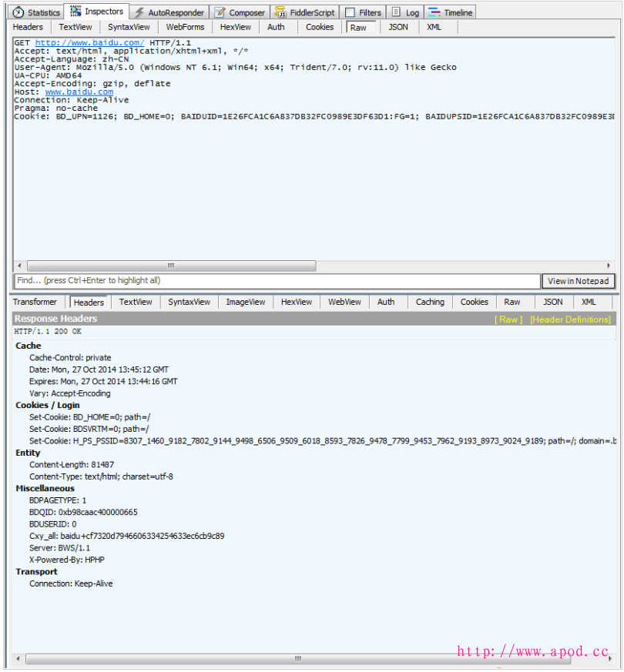Viewport: 624px width, 672px height.
Task: Click the Timeline bars icon
Action: [x=434, y=12]
